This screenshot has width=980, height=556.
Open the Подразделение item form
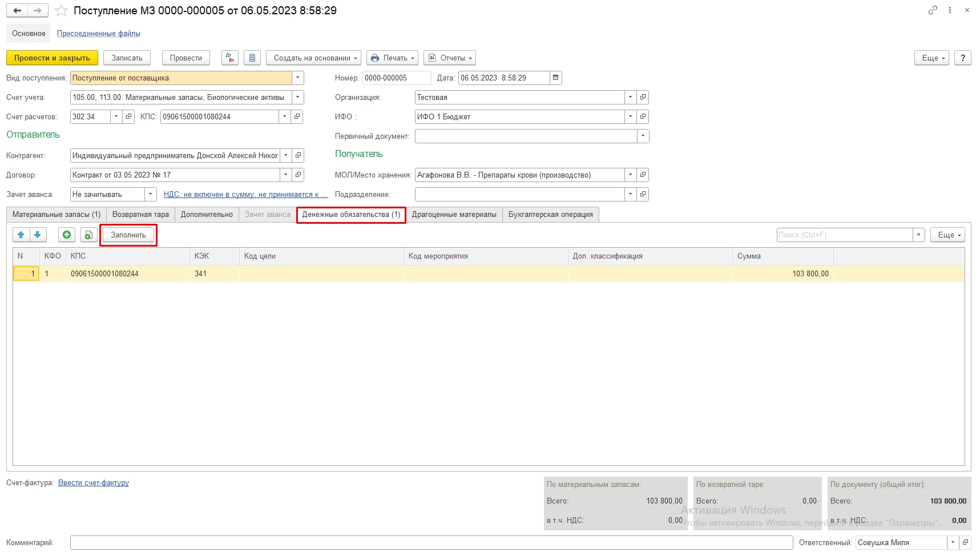[643, 194]
